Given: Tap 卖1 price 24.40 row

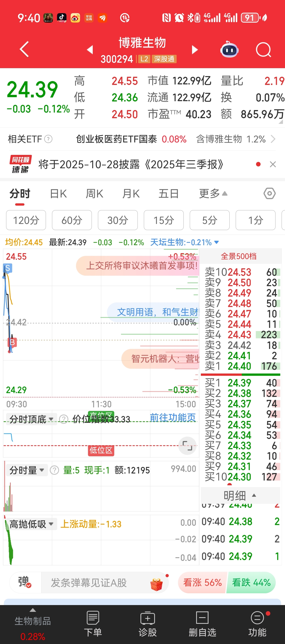Looking at the screenshot, I should pos(240,366).
